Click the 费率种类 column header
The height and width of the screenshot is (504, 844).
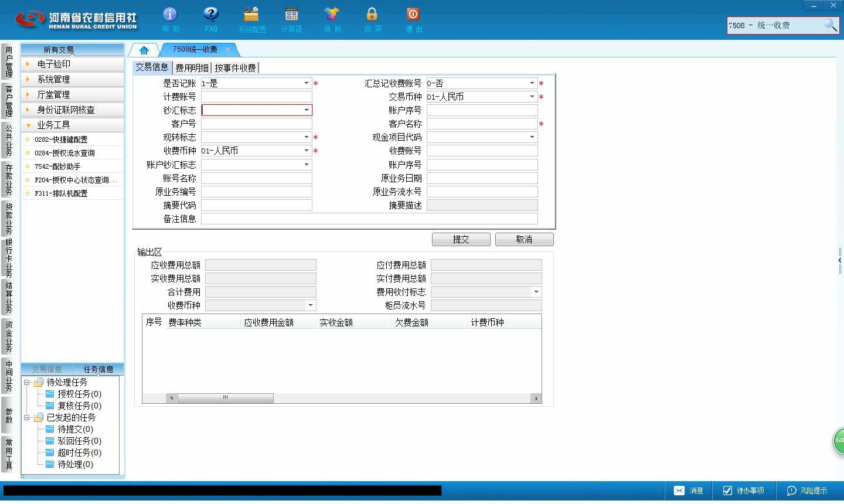[x=203, y=322]
